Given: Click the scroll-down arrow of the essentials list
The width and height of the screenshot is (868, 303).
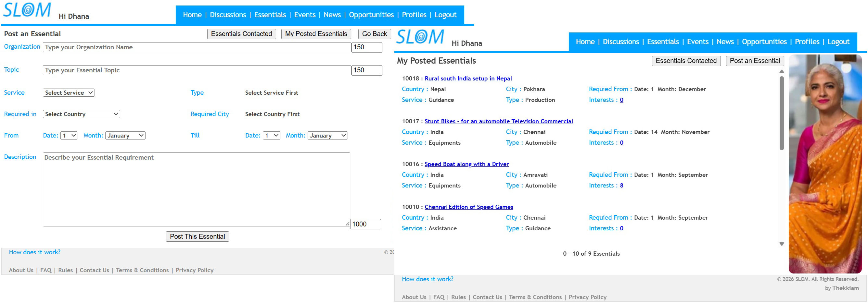Looking at the screenshot, I should 782,244.
